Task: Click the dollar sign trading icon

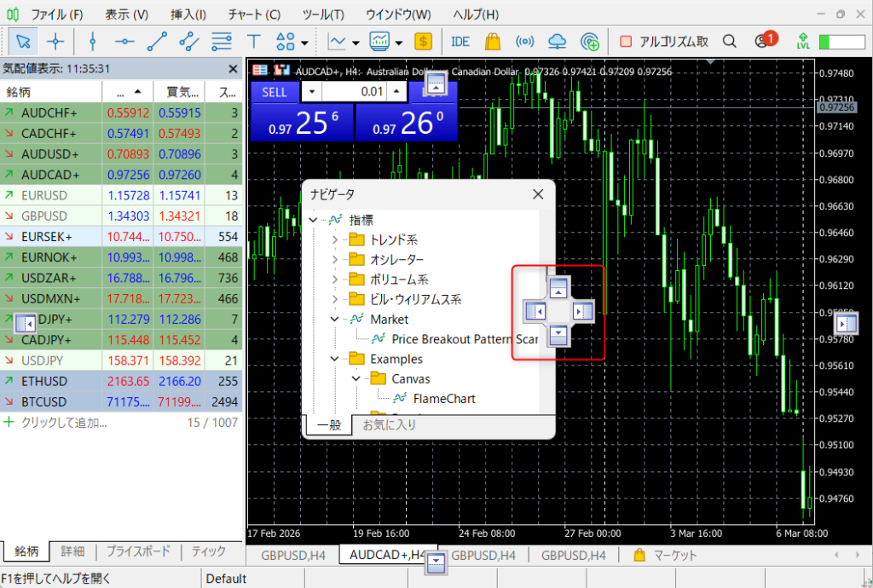Action: coord(424,41)
